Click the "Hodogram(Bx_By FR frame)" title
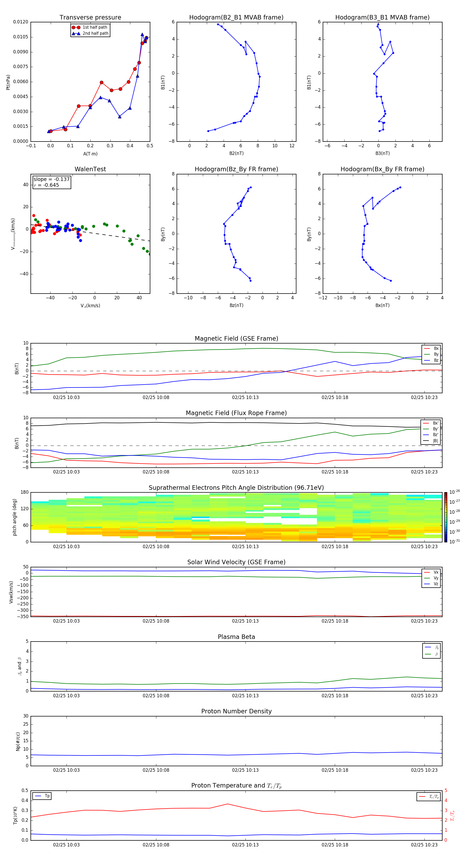The height and width of the screenshot is (868, 473). [x=382, y=169]
